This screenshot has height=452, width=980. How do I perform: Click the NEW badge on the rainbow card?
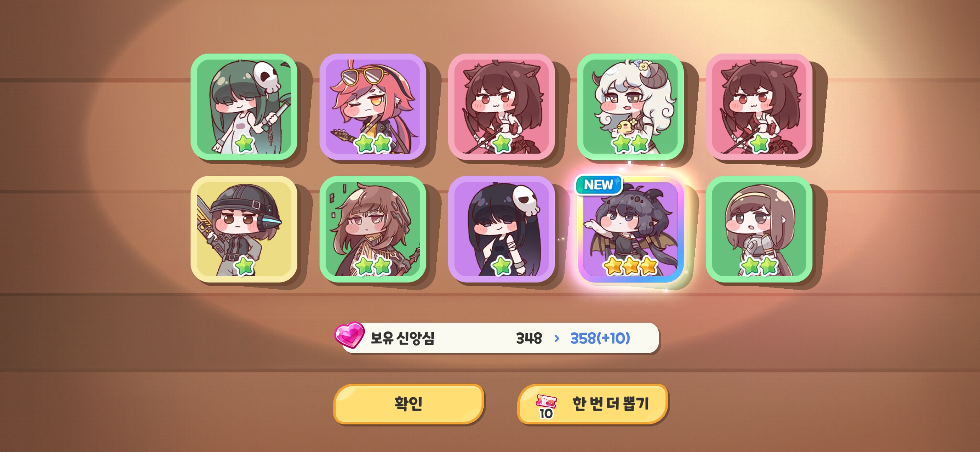[599, 185]
